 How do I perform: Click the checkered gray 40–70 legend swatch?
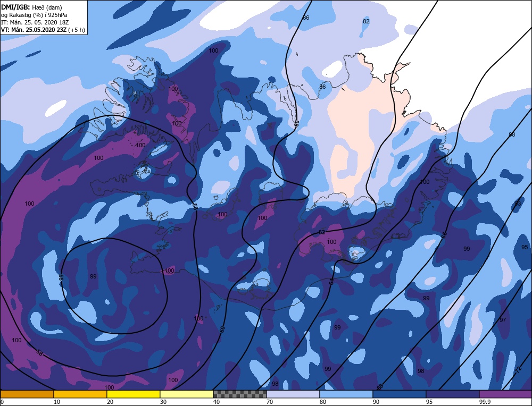(x=239, y=394)
